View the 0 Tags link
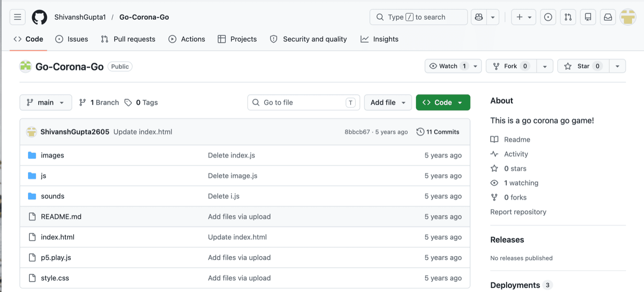Viewport: 644px width, 292px height. tap(141, 102)
